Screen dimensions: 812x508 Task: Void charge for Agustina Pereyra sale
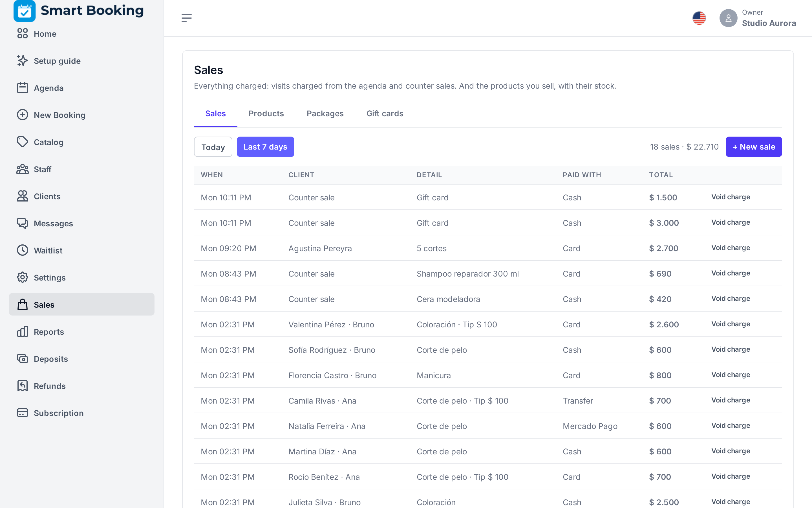click(731, 248)
